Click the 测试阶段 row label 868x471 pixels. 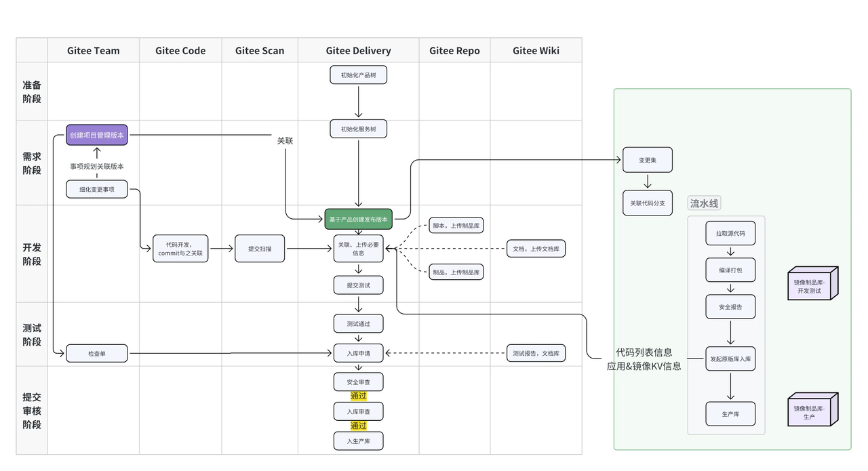pos(32,335)
